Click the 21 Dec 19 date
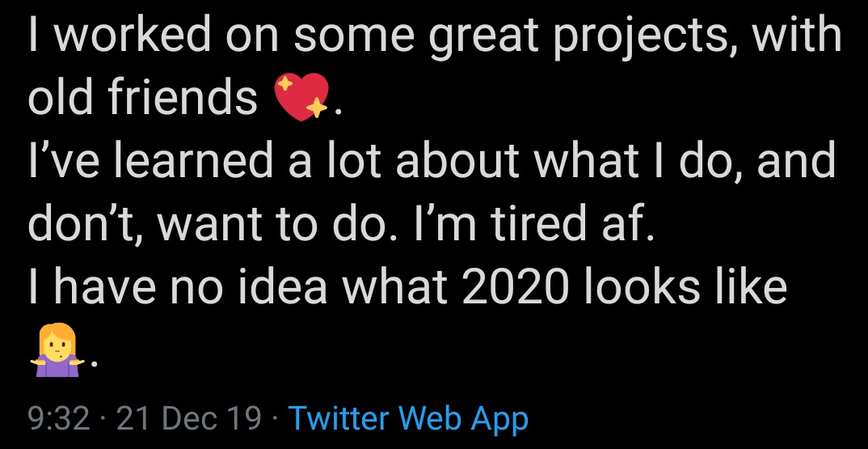This screenshot has width=868, height=449. pos(189,418)
